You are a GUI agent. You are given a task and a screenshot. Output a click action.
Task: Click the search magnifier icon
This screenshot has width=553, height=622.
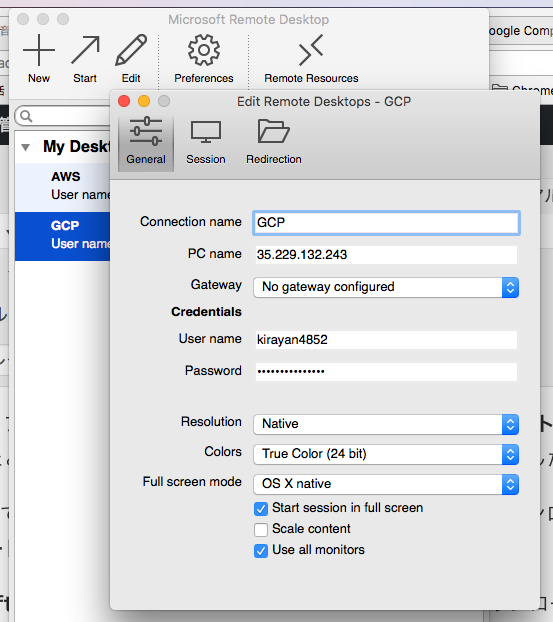coord(26,116)
